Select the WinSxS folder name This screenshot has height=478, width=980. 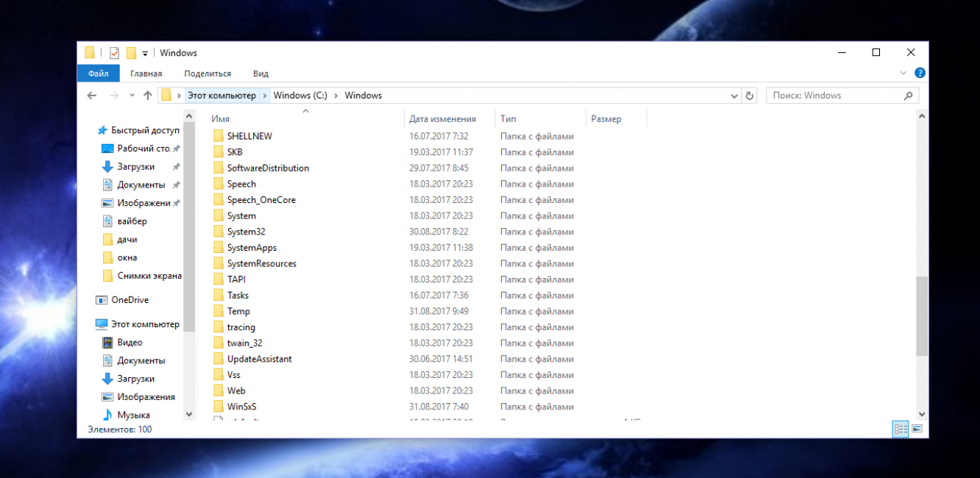tap(241, 407)
